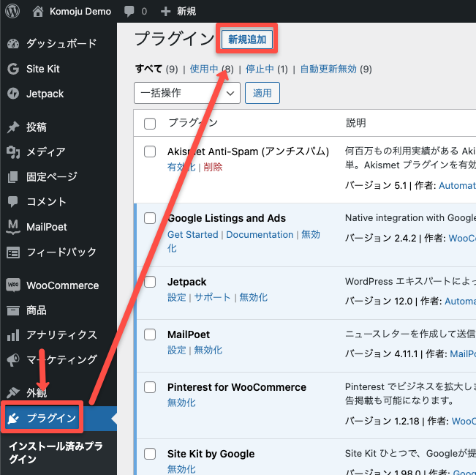Click the comments bubble icon in admin bar
The height and width of the screenshot is (475, 476).
tap(129, 12)
